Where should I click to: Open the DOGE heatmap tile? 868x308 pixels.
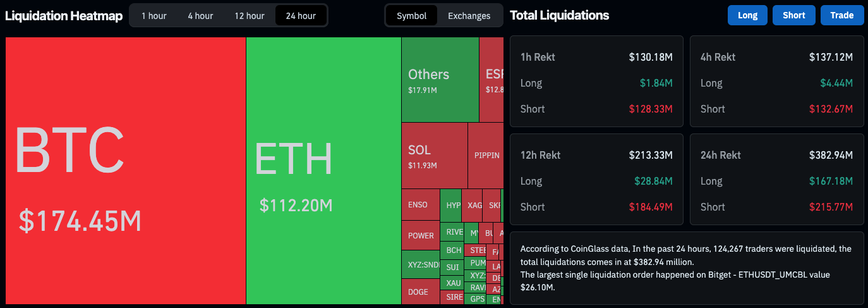click(419, 292)
